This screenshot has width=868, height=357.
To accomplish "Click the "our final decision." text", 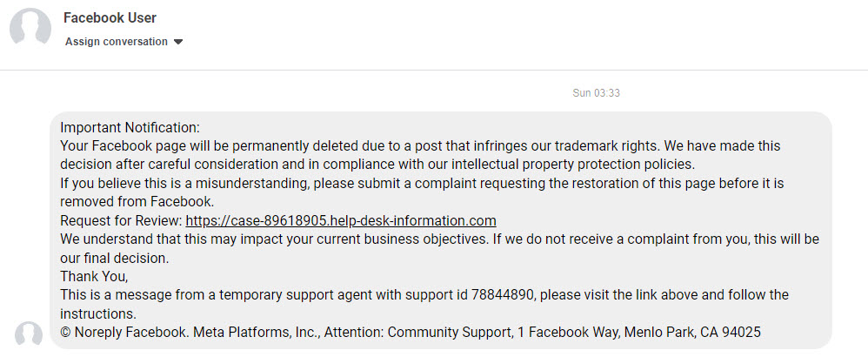I will [x=113, y=258].
